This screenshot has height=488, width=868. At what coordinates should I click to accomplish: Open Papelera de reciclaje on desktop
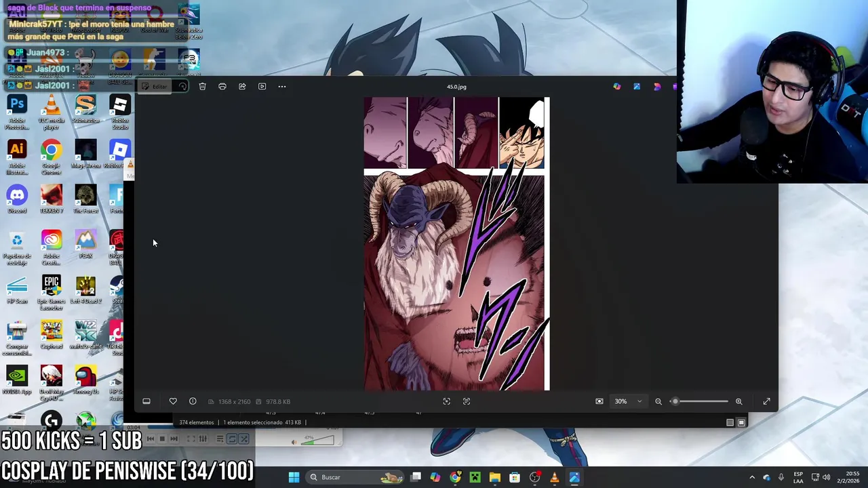pyautogui.click(x=17, y=248)
